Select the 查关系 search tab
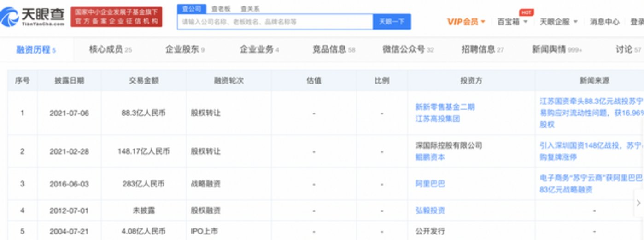Viewport: 644px width, 240px height. (250, 9)
